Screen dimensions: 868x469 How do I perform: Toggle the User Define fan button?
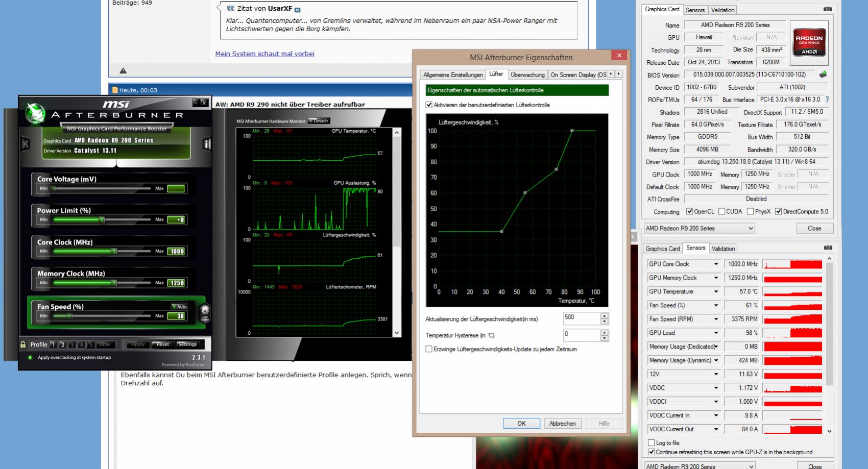click(x=205, y=311)
